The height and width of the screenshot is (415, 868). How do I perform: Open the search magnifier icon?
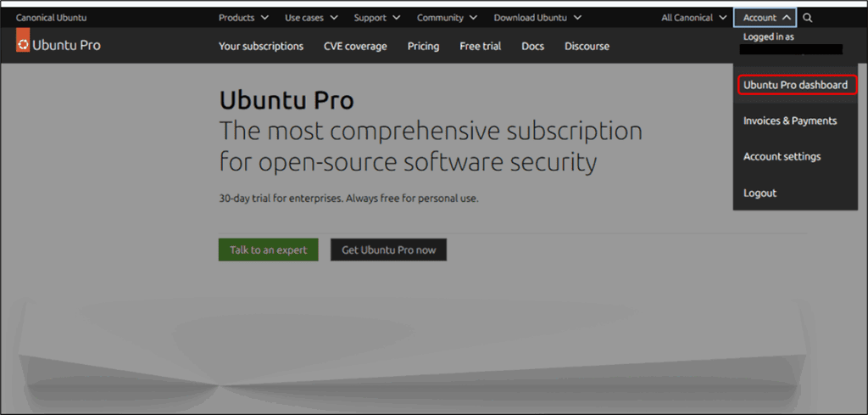[x=808, y=18]
